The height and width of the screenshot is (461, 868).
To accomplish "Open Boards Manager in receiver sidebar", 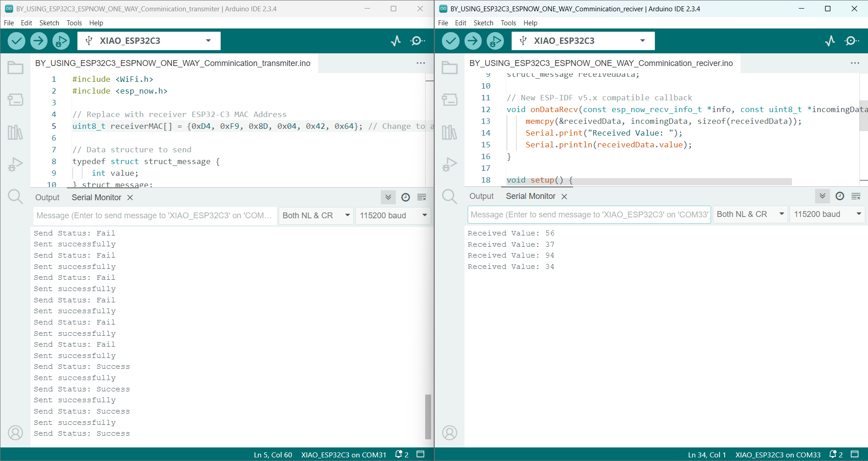I will (450, 99).
